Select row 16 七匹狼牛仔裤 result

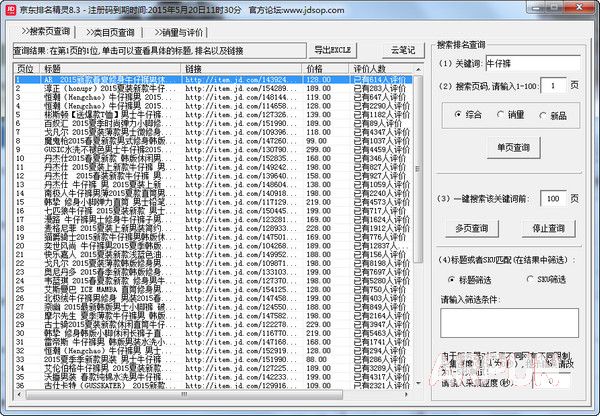(x=214, y=211)
